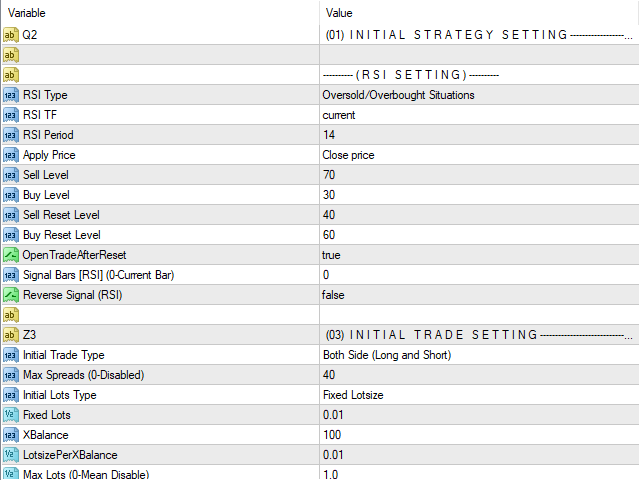The image size is (640, 480).
Task: Click the string icon beside Z3
Action: 11,335
